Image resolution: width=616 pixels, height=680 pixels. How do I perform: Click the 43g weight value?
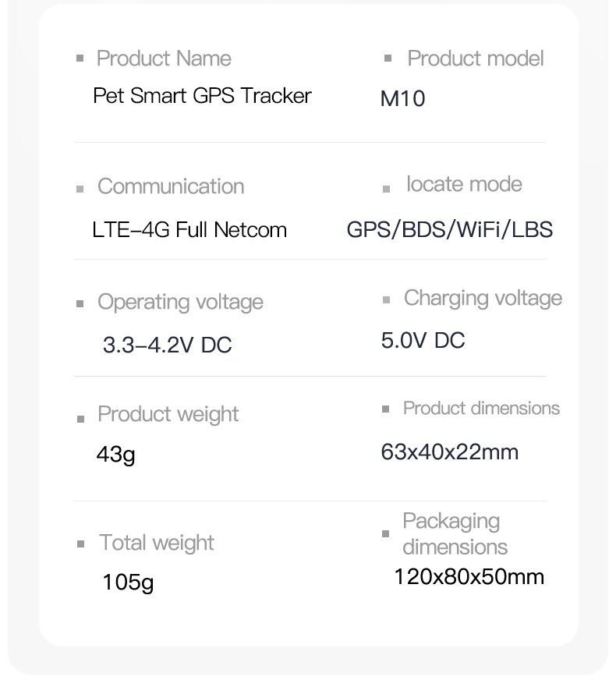coord(115,454)
